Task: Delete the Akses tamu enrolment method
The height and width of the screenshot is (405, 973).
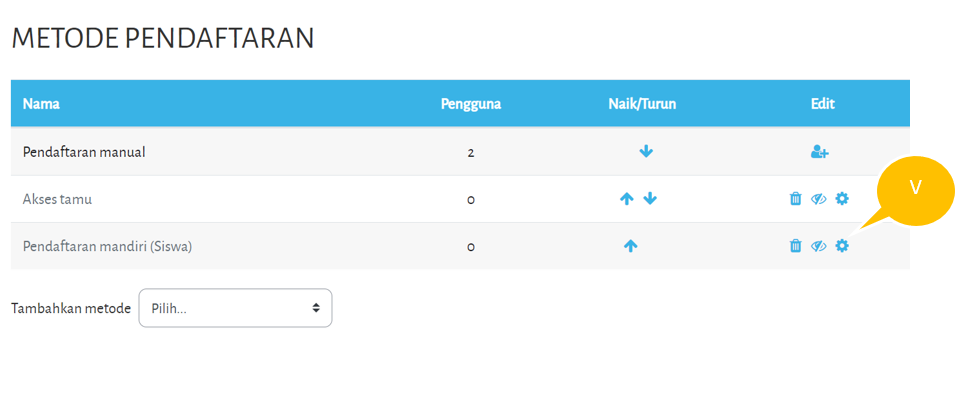Action: coord(796,199)
